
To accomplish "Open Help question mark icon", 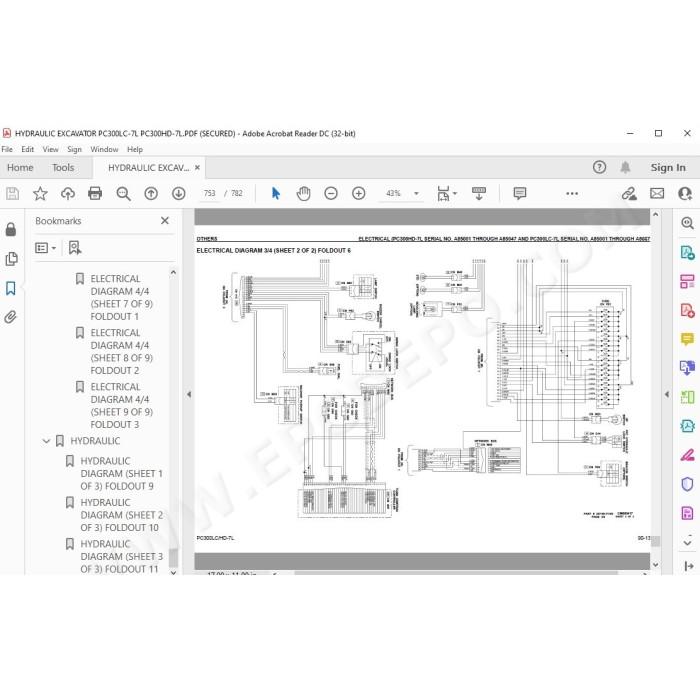I will click(599, 167).
